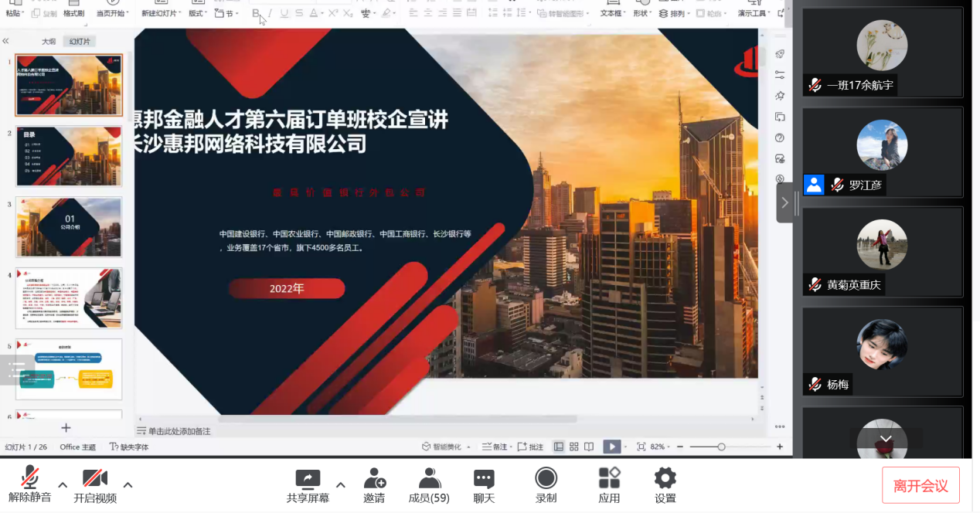The image size is (980, 513).
Task: Click the 智能美化 smart beautify button
Action: coord(442,447)
